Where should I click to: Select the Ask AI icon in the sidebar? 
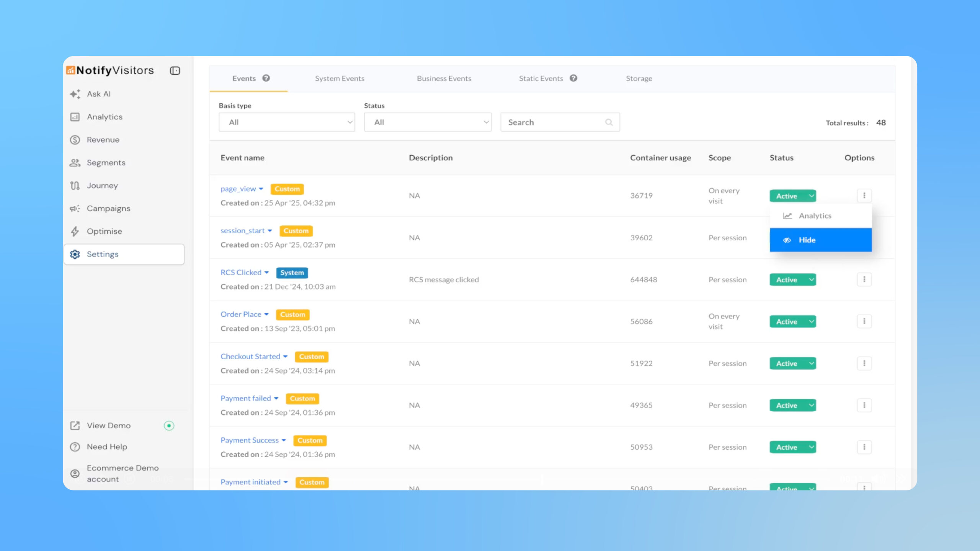[x=75, y=94]
